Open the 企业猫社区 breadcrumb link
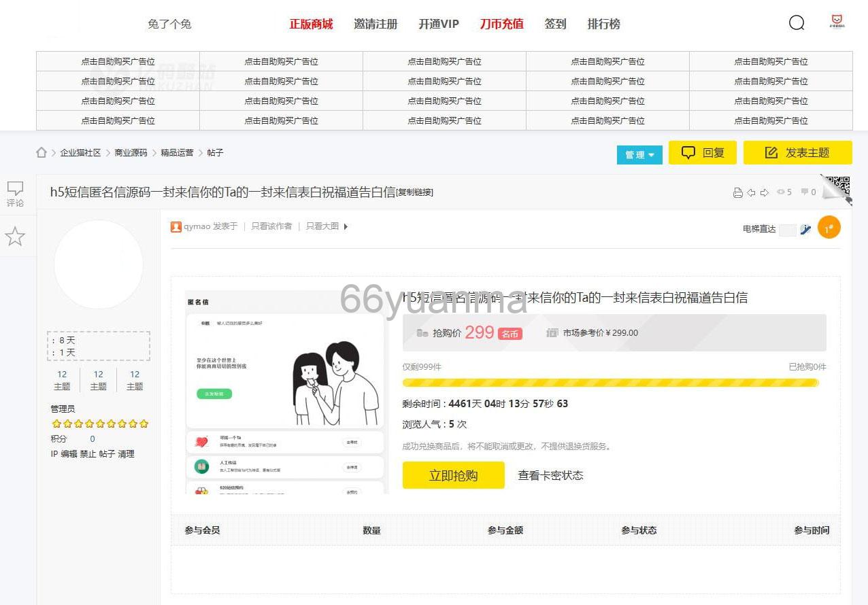868x605 pixels. [x=80, y=152]
